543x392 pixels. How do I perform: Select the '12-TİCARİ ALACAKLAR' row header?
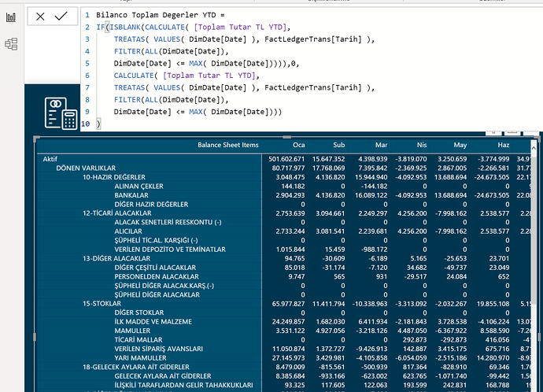(117, 213)
